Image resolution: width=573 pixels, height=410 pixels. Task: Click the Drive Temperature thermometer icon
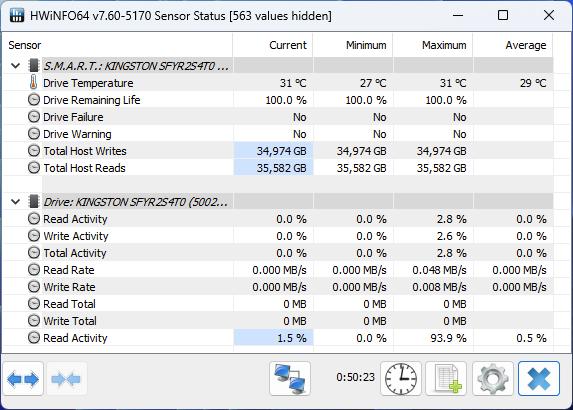(x=33, y=83)
